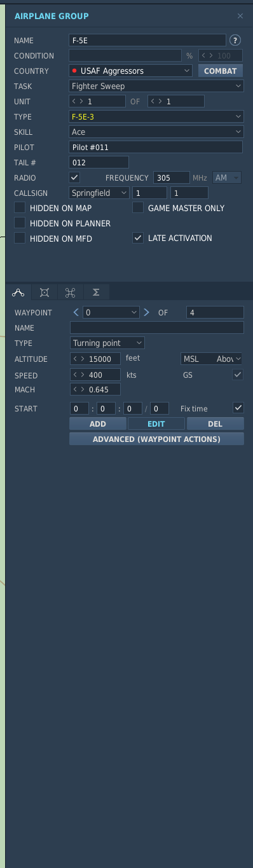Click the UNIT OF total stepper
Image resolution: width=253 pixels, height=868 pixels.
(175, 101)
